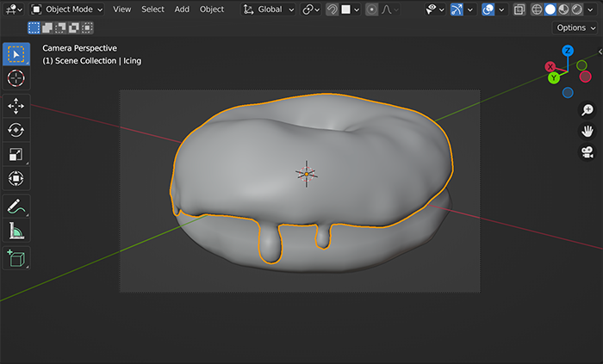Choose the Rotate tool
This screenshot has width=603, height=364.
(16, 130)
